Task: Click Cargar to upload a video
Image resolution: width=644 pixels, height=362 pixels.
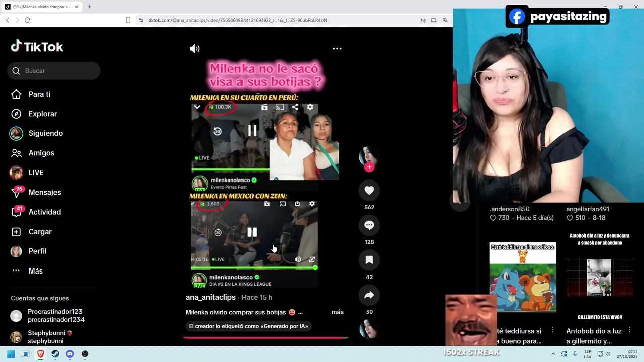Action: 31,232
